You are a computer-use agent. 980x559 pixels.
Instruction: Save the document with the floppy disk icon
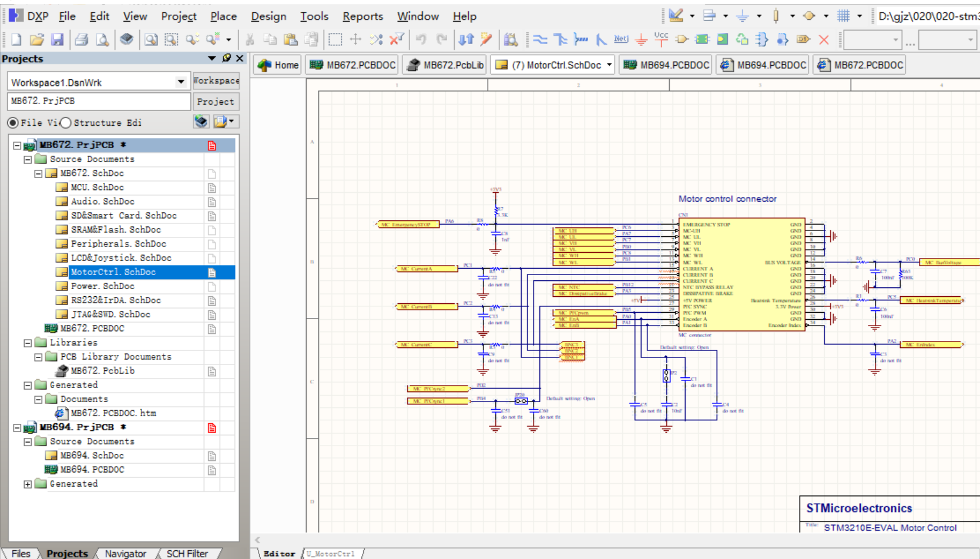point(57,39)
